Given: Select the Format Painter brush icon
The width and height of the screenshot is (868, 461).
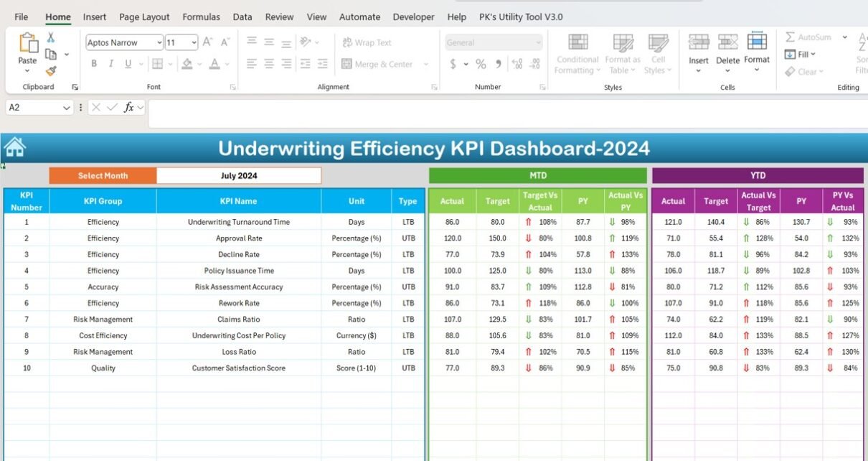Looking at the screenshot, I should pos(51,70).
